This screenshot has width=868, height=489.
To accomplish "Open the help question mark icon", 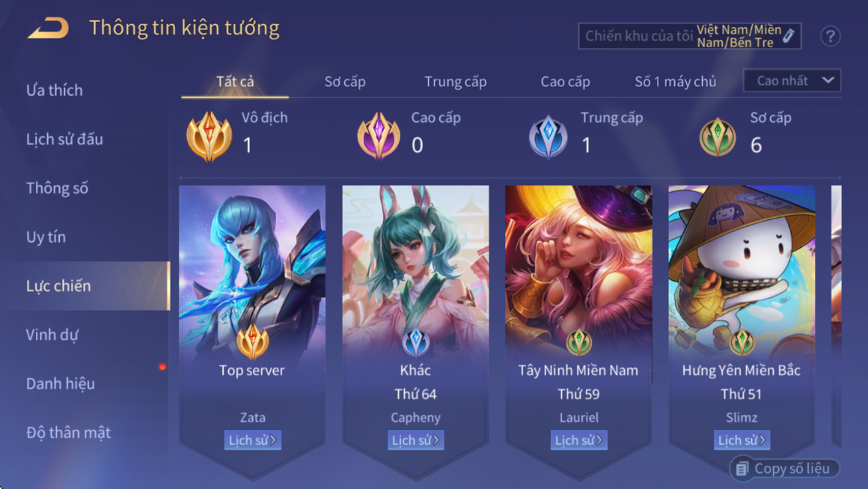I will (830, 37).
